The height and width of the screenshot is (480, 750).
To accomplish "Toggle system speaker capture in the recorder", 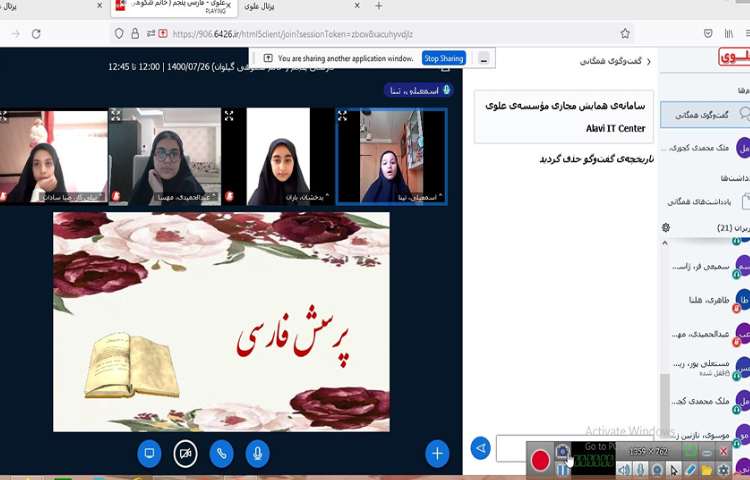I will (x=624, y=470).
